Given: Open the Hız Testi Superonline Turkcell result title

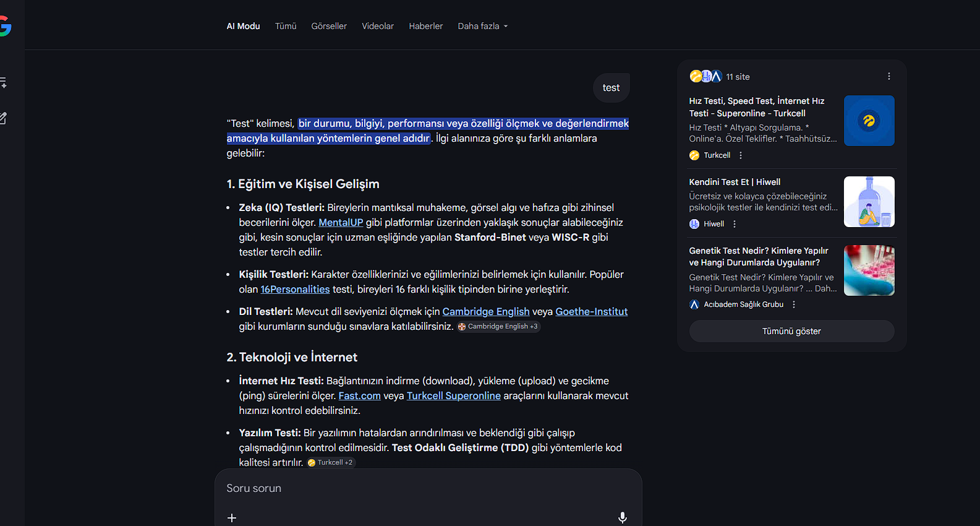Looking at the screenshot, I should (757, 107).
